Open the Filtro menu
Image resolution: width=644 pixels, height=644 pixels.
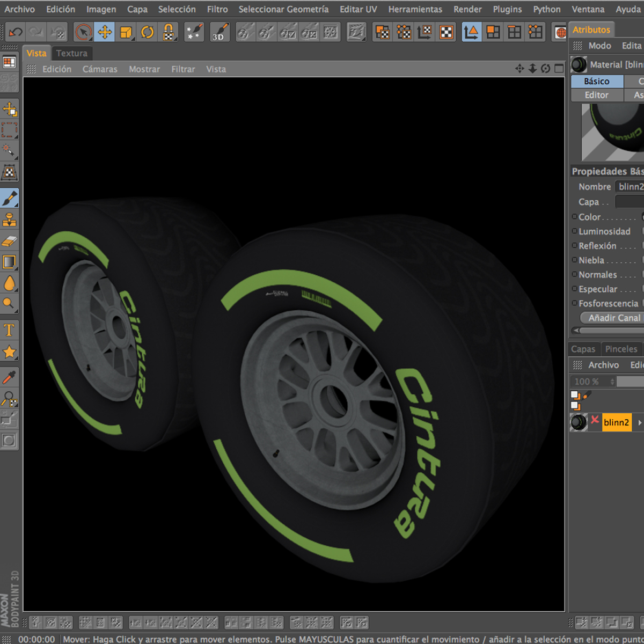[x=217, y=9]
